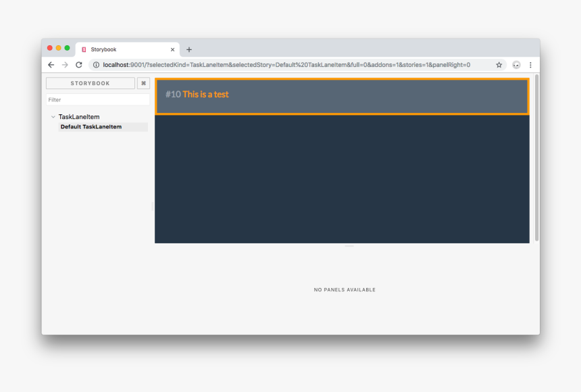Click the site information icon before localhost
This screenshot has height=392, width=581.
96,65
